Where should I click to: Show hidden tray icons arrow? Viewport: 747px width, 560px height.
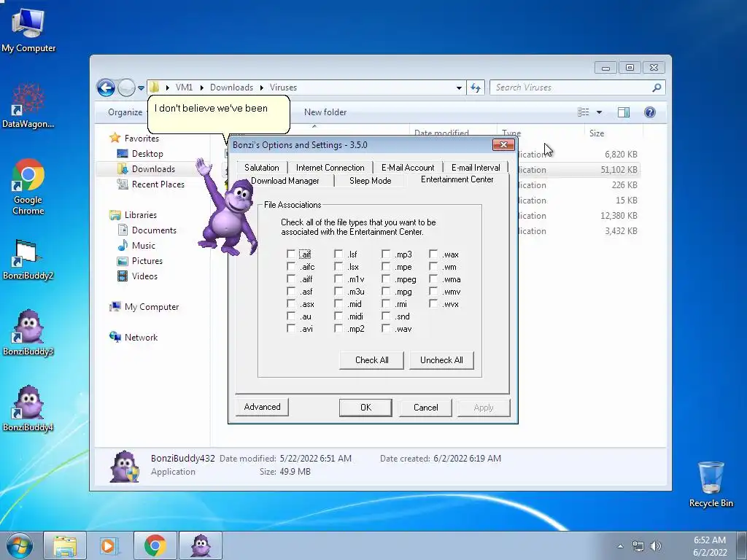click(x=620, y=546)
